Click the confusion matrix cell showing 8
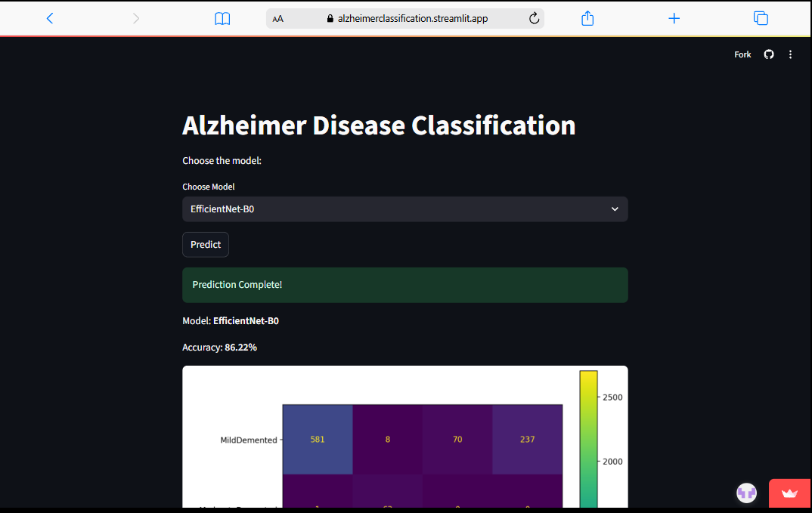 tap(387, 439)
